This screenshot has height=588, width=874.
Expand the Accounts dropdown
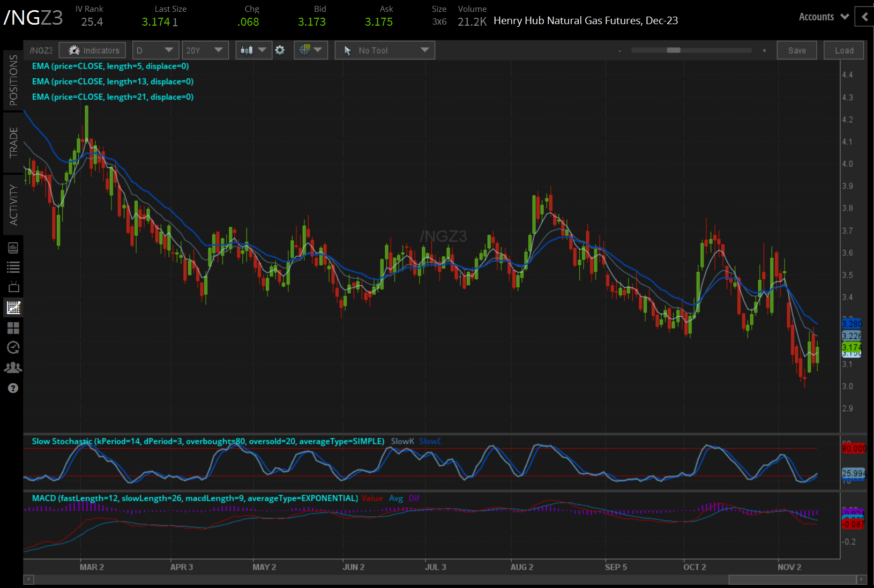[824, 17]
